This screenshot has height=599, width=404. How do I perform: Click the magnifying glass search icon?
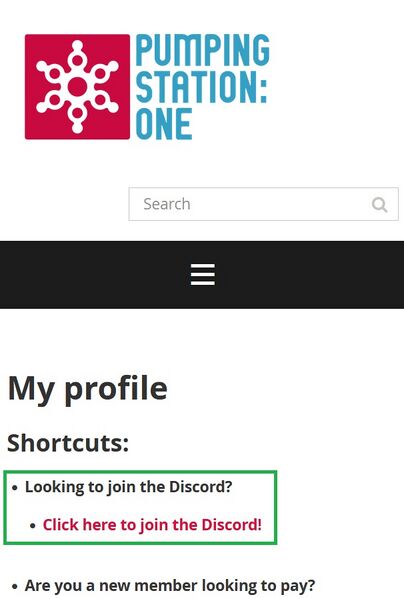pos(380,204)
